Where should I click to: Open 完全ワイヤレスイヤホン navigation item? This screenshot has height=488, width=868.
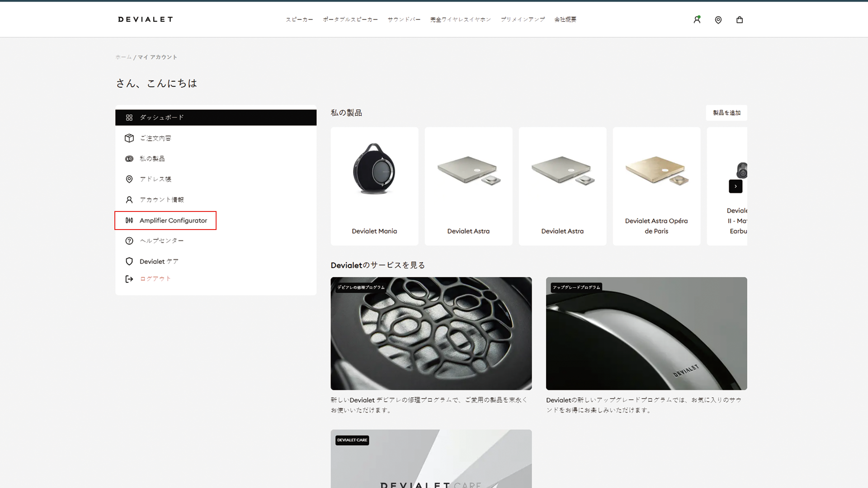[461, 19]
